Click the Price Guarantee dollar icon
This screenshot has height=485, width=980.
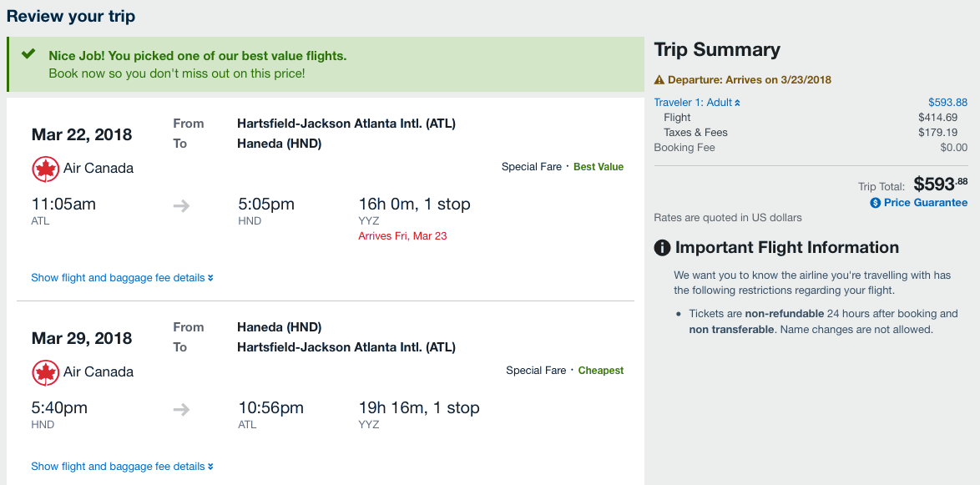click(x=876, y=203)
